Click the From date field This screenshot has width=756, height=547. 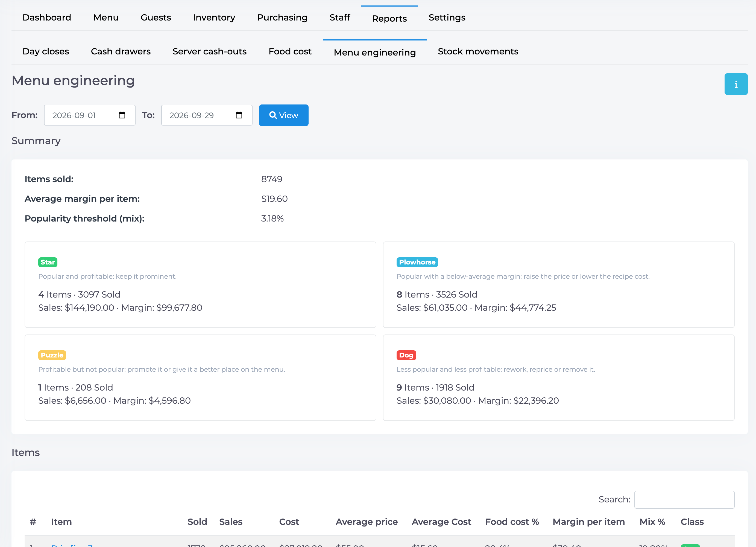(x=90, y=115)
